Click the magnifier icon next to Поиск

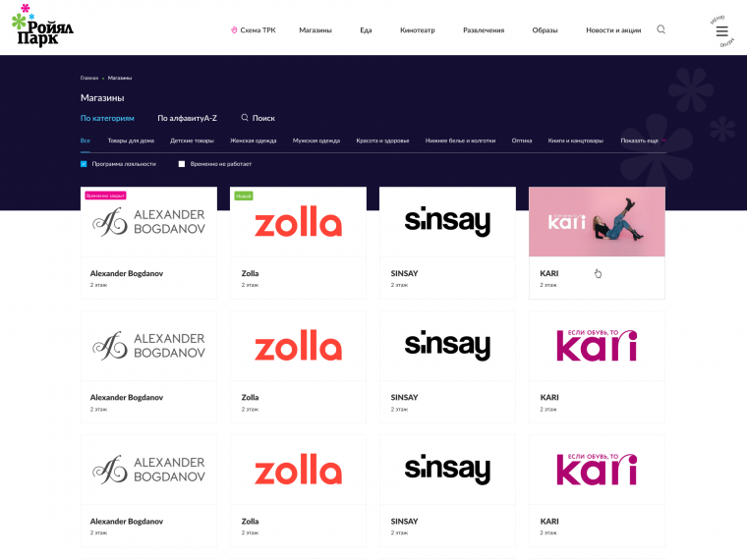(x=245, y=118)
